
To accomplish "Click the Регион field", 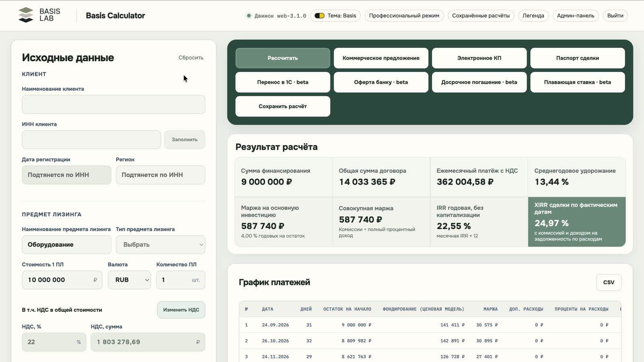I will 161,175.
